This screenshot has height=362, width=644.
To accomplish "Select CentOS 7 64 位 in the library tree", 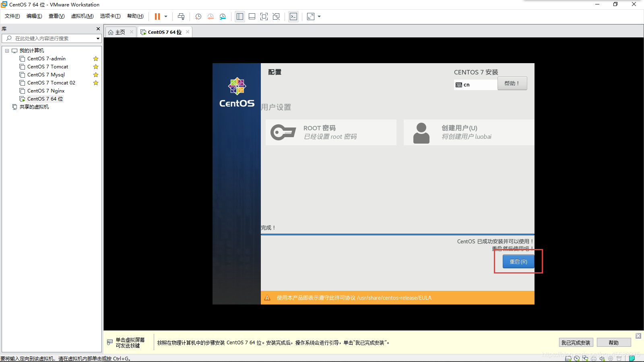I will coord(45,99).
